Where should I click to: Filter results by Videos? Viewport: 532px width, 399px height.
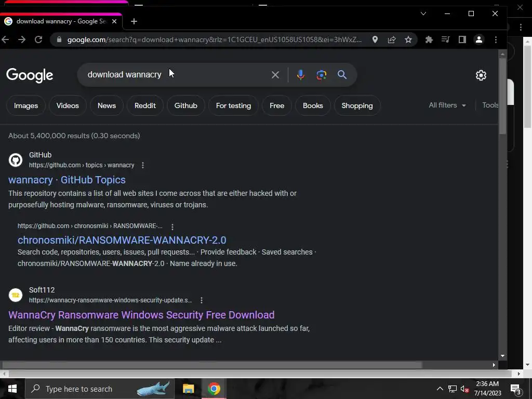click(x=68, y=105)
